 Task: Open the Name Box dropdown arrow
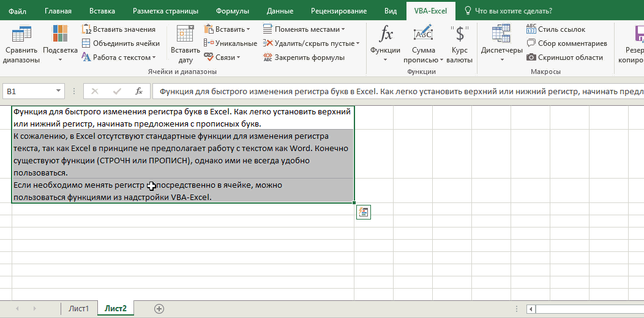59,91
